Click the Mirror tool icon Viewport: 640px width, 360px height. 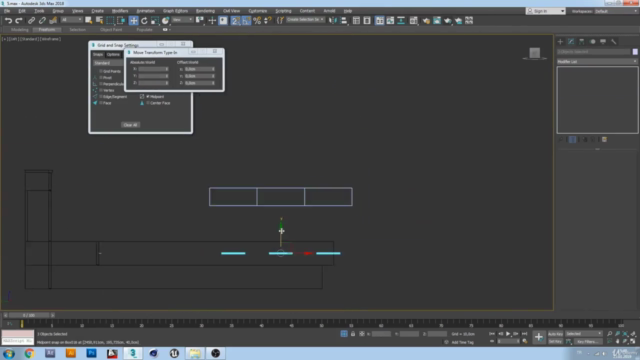(333, 20)
